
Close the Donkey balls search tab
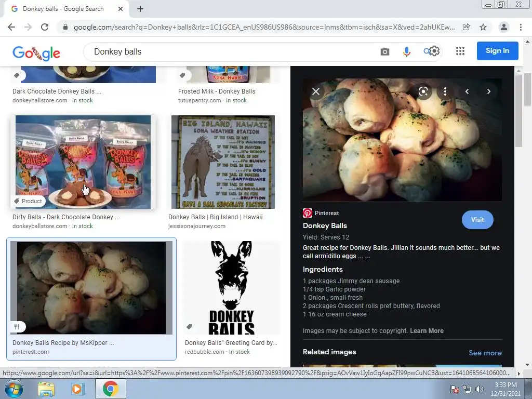click(120, 9)
